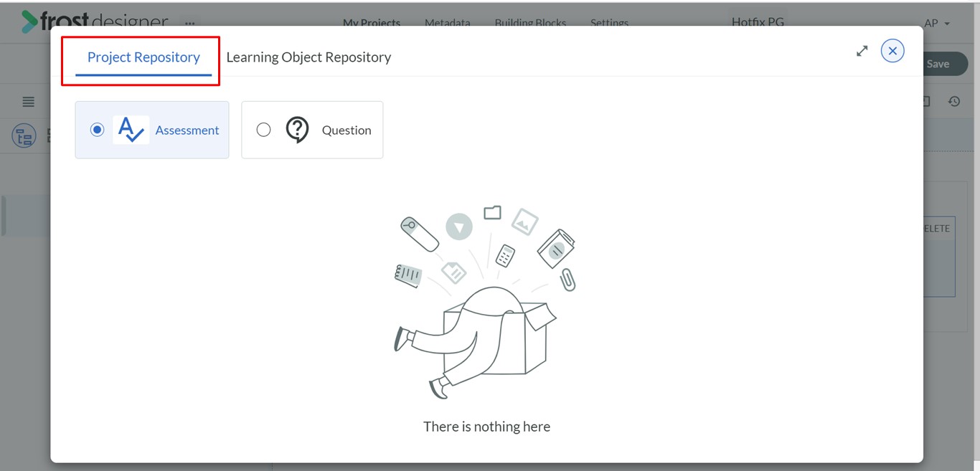The image size is (980, 471).
Task: Open the three-dots menu beside logo
Action: [189, 23]
